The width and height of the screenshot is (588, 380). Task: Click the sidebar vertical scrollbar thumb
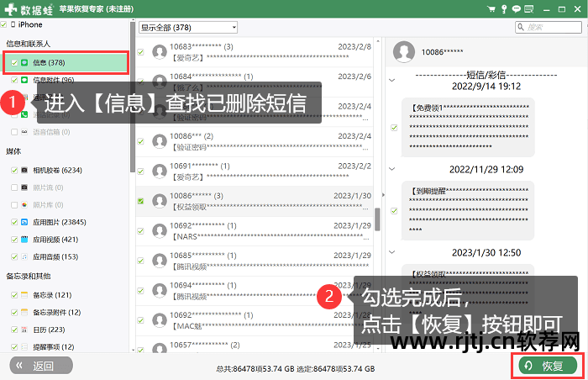133,97
